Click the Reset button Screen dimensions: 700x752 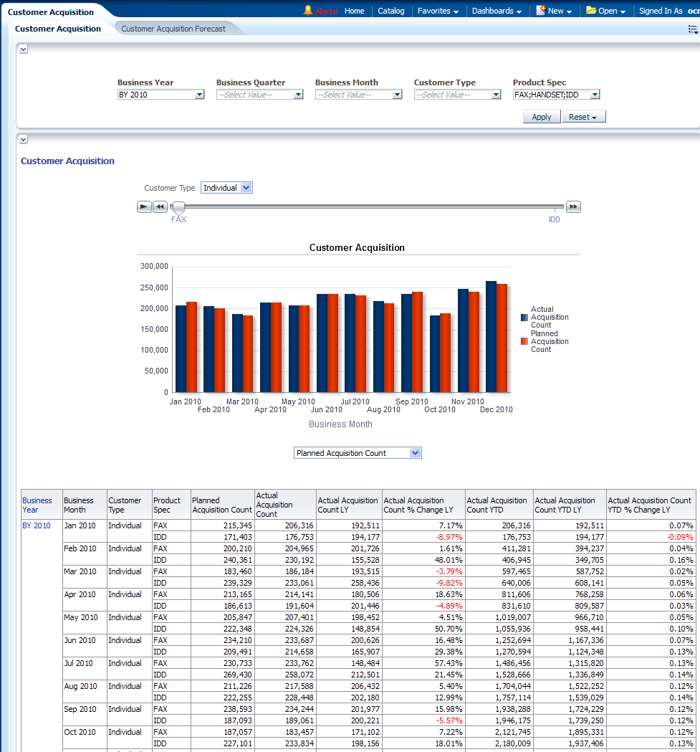point(583,117)
